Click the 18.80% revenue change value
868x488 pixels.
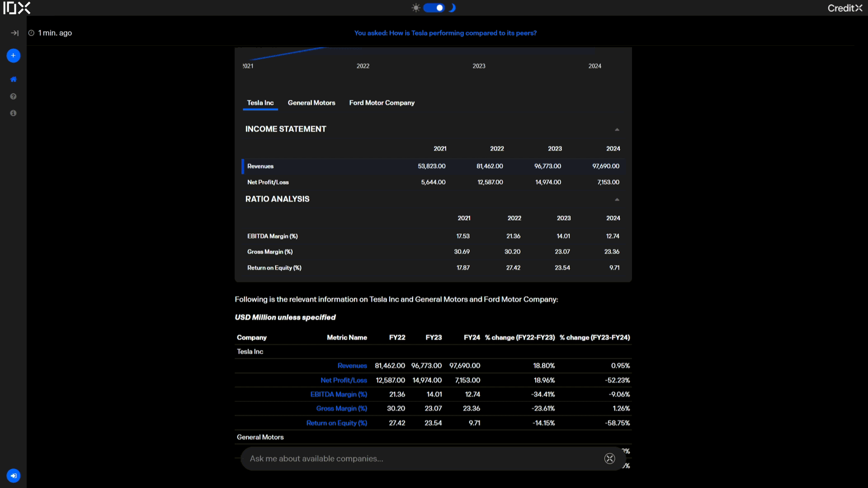click(544, 366)
